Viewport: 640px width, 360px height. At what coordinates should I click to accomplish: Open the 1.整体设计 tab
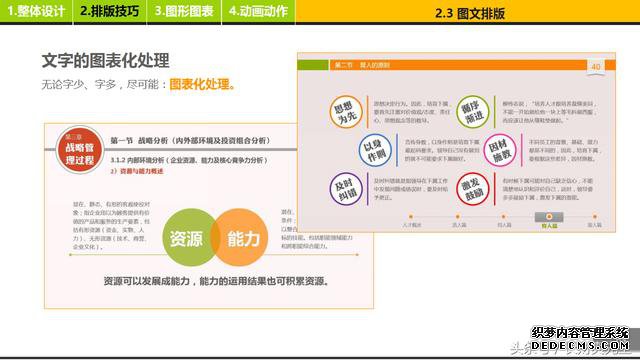point(36,11)
